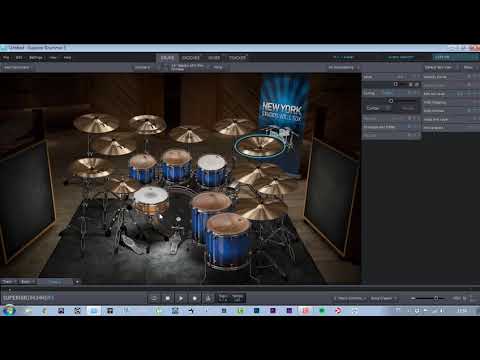Viewport: 480px width, 360px height.
Task: Click the blue button in the top-right header
Action: click(x=454, y=57)
